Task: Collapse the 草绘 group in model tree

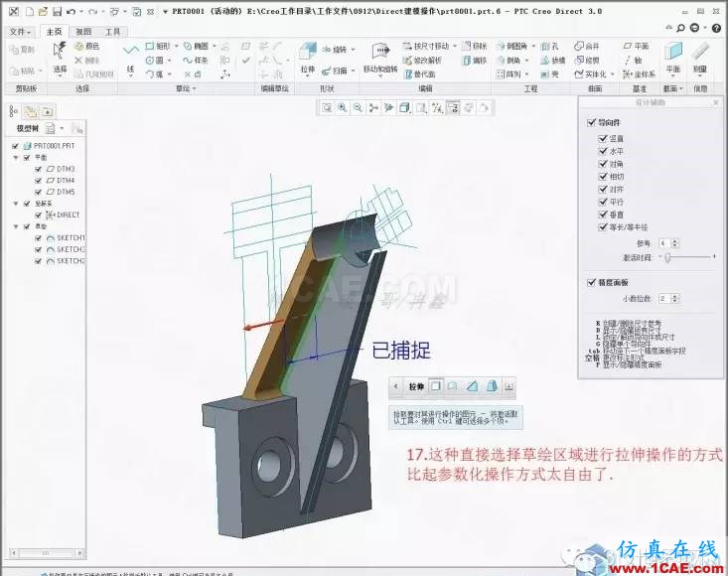Action: 16,226
